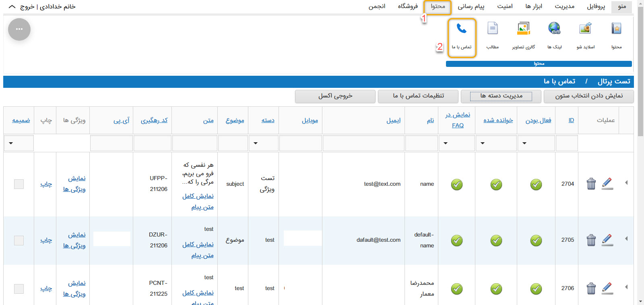This screenshot has height=305, width=644.
Task: Click the round three-dots menu button
Action: (x=19, y=29)
